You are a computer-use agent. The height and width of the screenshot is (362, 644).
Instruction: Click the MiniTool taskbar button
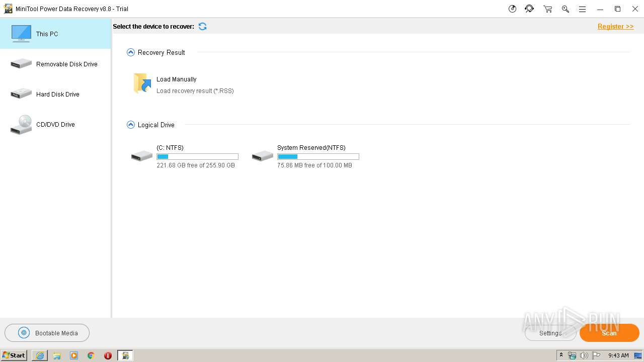coord(125,355)
